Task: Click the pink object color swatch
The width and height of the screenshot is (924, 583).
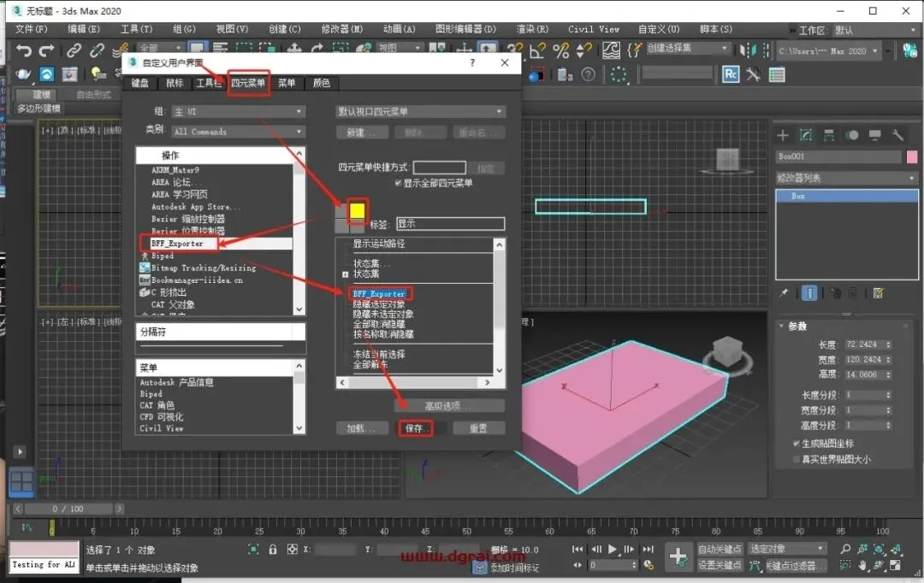Action: coord(912,156)
